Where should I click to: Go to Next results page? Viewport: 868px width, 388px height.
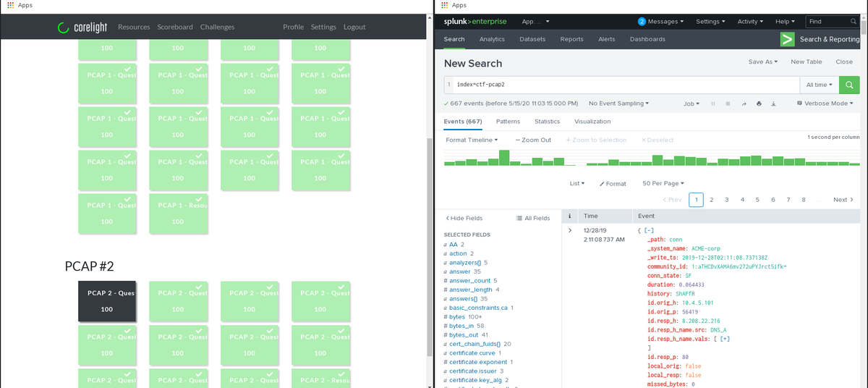point(843,200)
